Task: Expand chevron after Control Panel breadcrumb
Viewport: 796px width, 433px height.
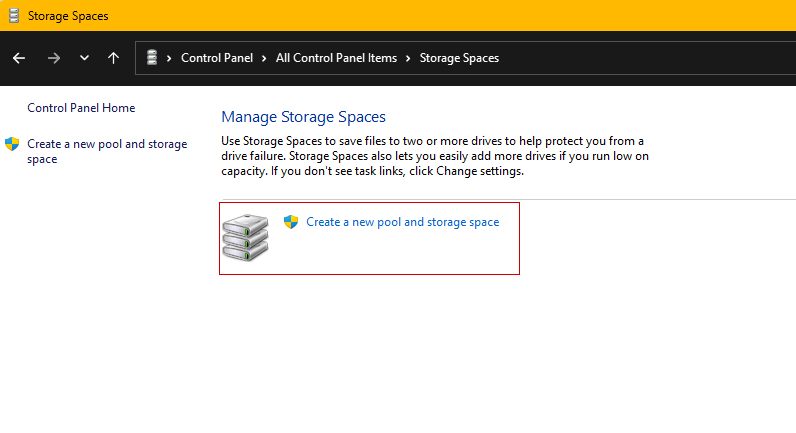Action: click(x=264, y=58)
